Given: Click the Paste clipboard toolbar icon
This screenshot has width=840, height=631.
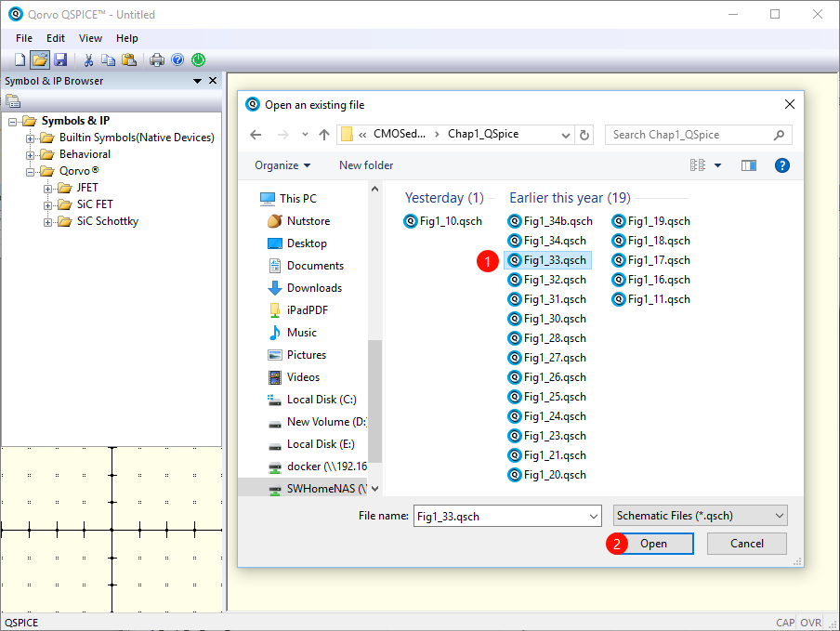Looking at the screenshot, I should [x=129, y=60].
